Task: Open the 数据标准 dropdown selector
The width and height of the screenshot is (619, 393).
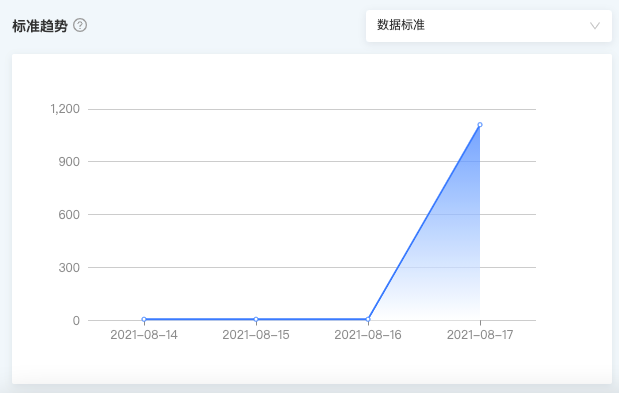Action: pyautogui.click(x=489, y=26)
